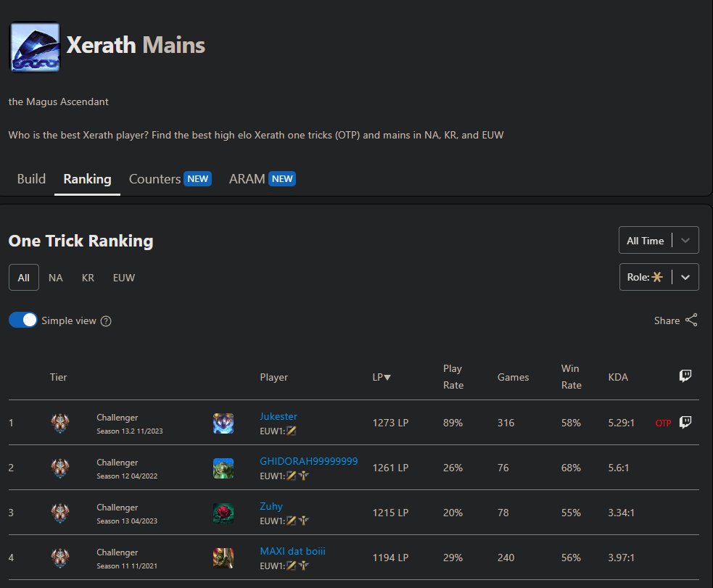
Task: Click the support role icon beside GHIDORAH99999999's EUW1
Action: [303, 476]
